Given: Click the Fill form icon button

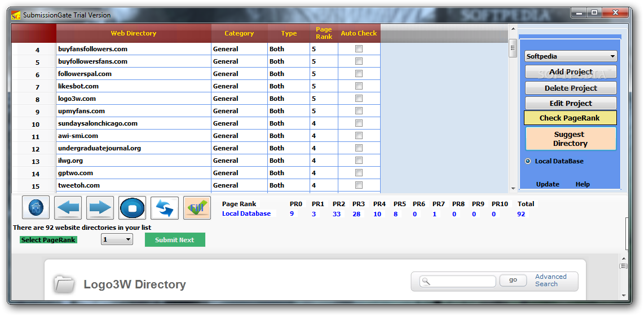Looking at the screenshot, I should [x=197, y=208].
